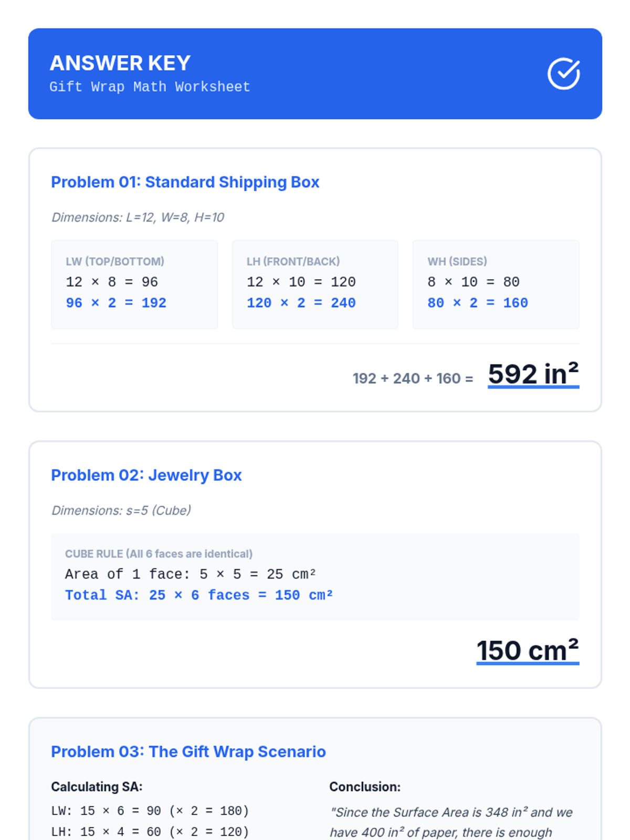Viewport: 630px width, 840px height.
Task: Click the Dimensions L=12, W=8, H=10 text
Action: click(138, 217)
